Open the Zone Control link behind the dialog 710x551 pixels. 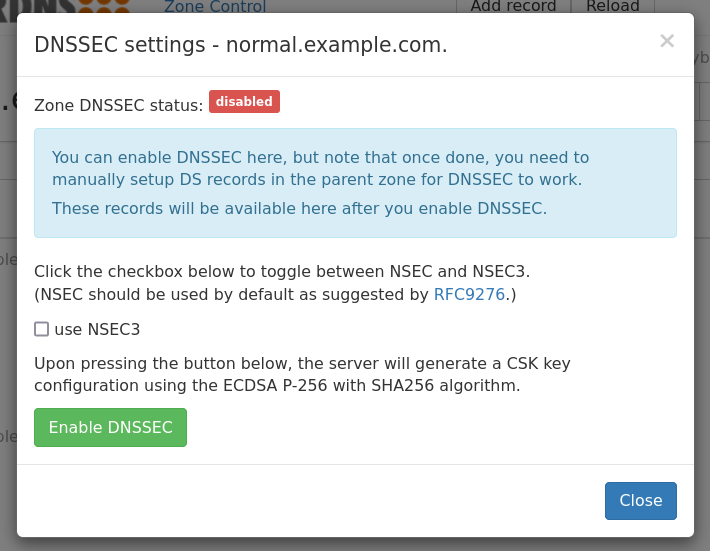(x=215, y=7)
